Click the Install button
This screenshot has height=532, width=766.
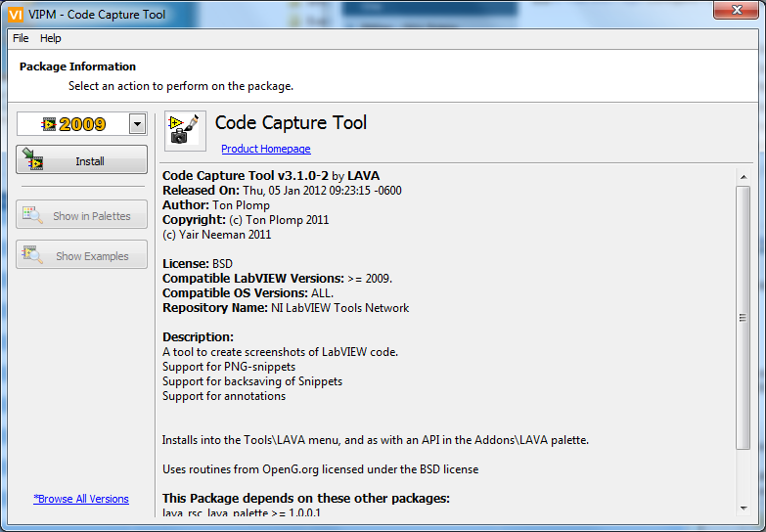coord(81,159)
